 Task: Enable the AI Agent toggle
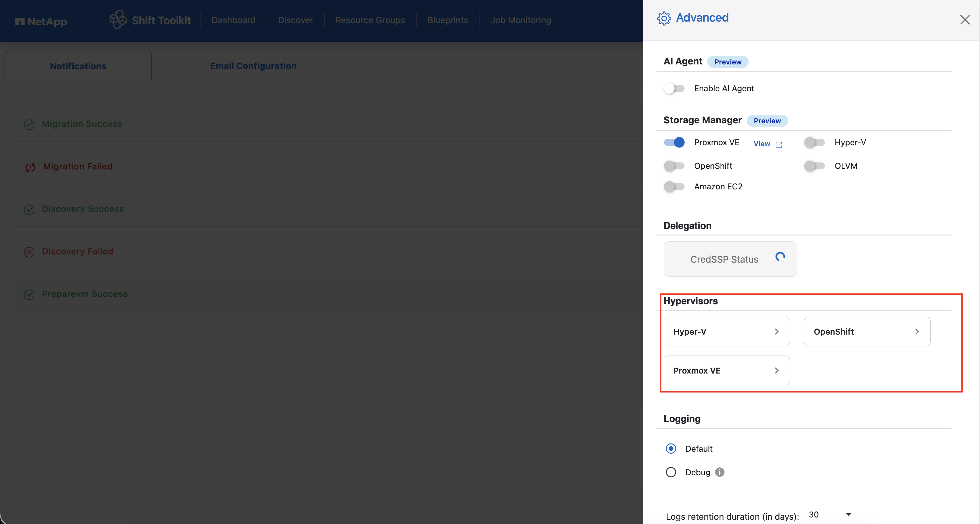tap(674, 88)
